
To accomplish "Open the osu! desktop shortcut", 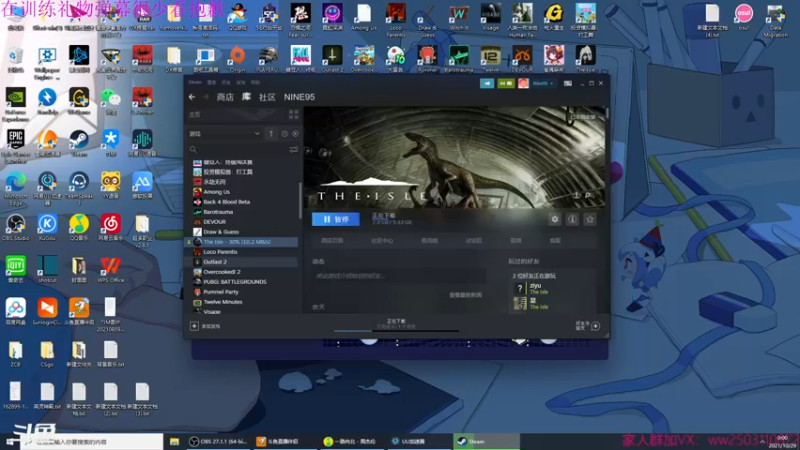I will click(x=744, y=17).
